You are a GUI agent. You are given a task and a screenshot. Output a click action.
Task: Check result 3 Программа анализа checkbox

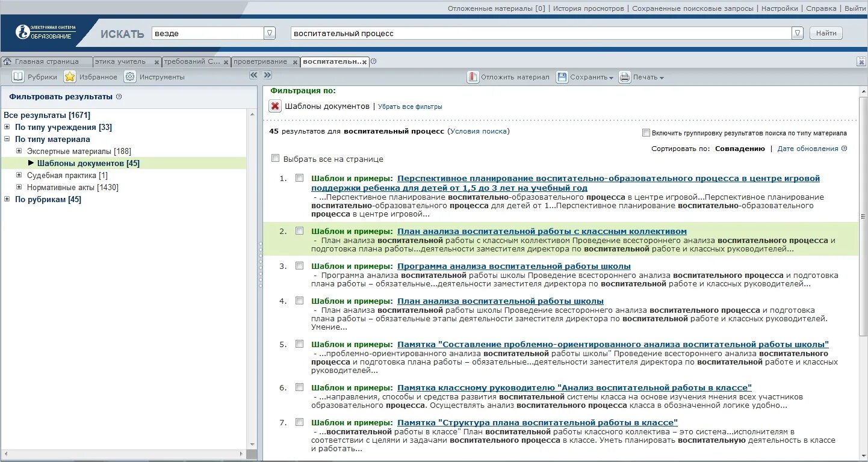[x=299, y=265]
